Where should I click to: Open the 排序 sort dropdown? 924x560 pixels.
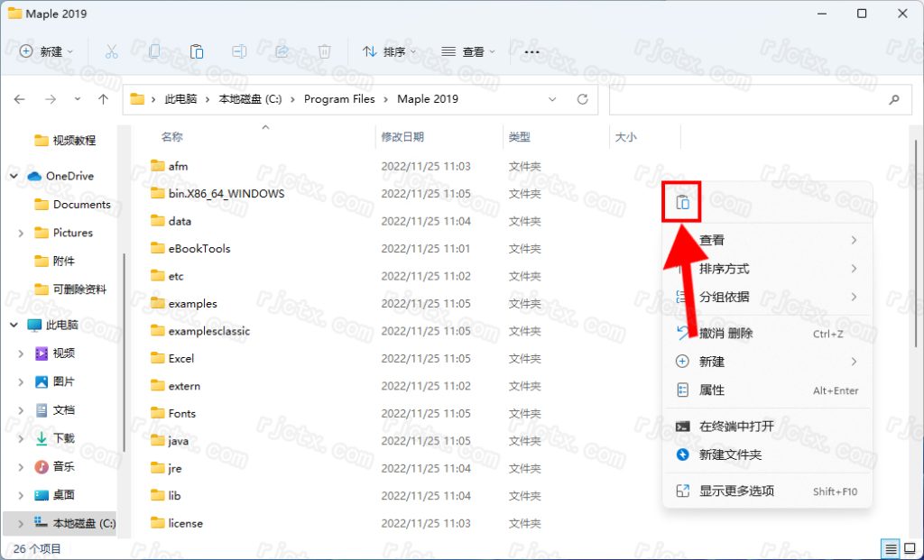pos(390,52)
